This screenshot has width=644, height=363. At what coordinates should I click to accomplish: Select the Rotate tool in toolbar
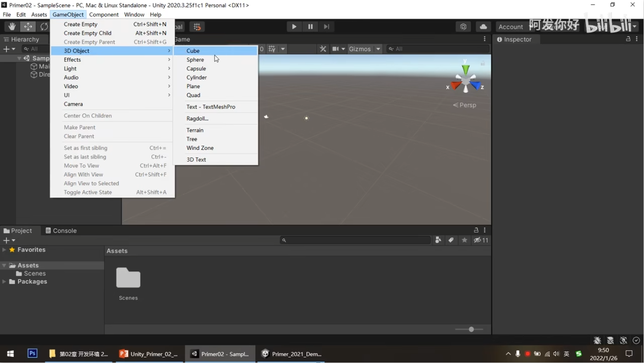coord(44,27)
